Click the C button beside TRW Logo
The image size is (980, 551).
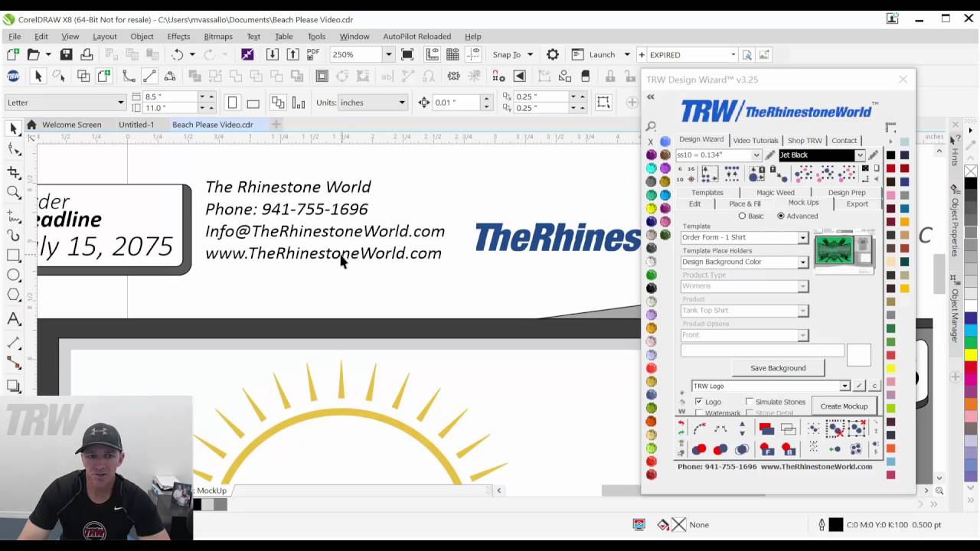click(874, 386)
